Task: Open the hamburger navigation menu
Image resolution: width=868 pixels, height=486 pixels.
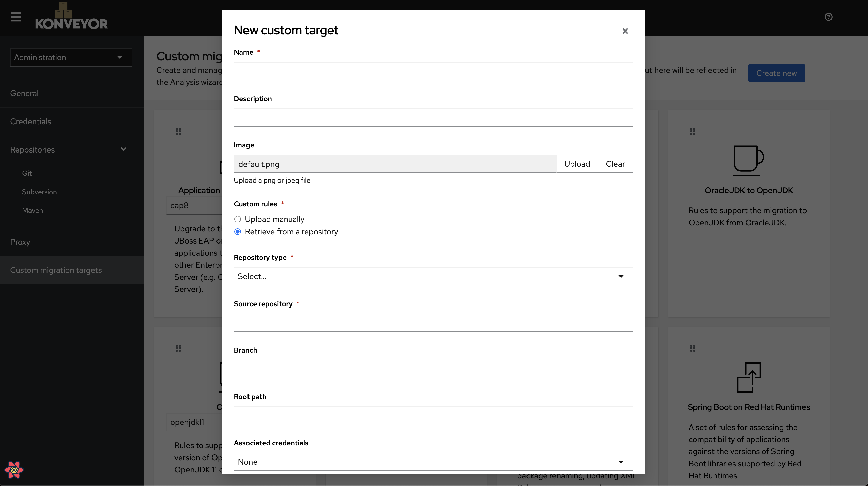Action: pos(16,17)
